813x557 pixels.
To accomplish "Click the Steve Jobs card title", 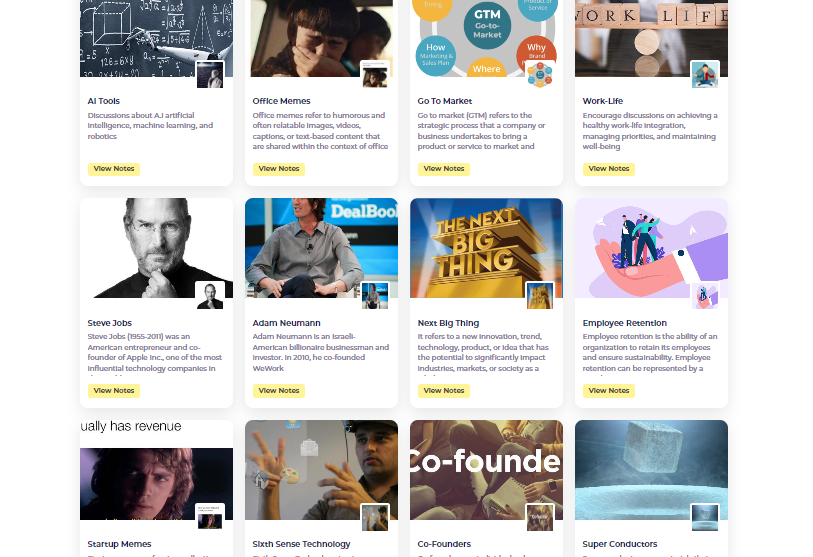I will point(109,323).
